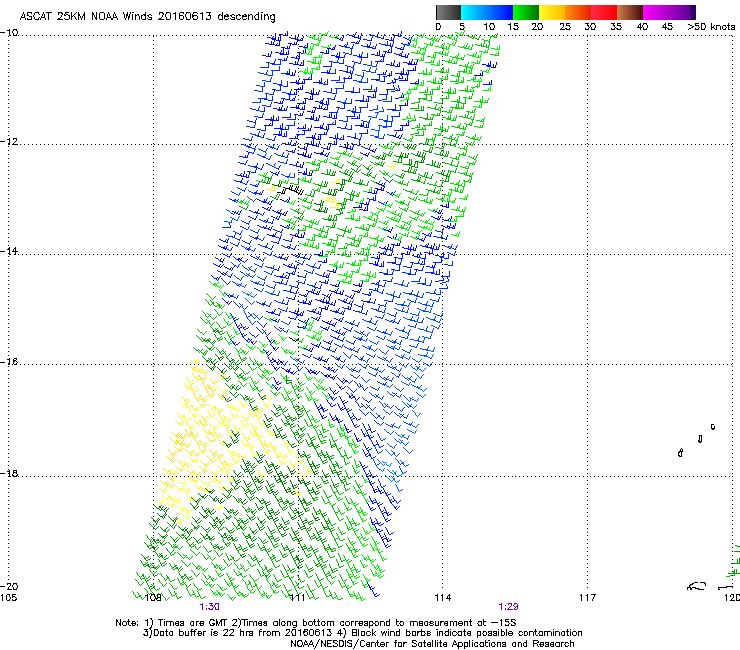Click the cyan segment of the wind legend
This screenshot has width=740, height=650.
474,12
